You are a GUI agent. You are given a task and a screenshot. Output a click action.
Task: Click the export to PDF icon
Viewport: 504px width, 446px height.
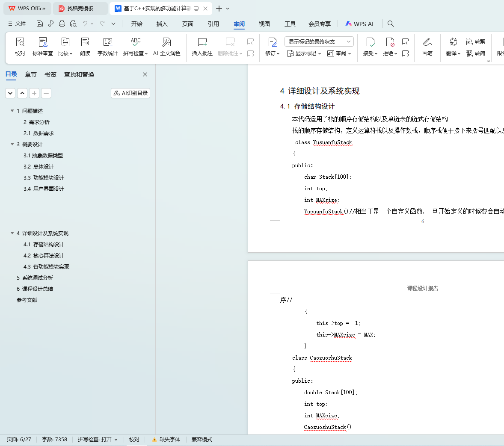51,24
